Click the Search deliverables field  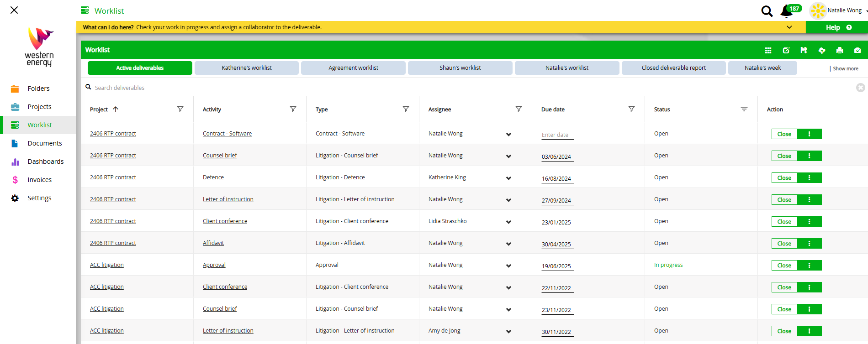pos(274,88)
